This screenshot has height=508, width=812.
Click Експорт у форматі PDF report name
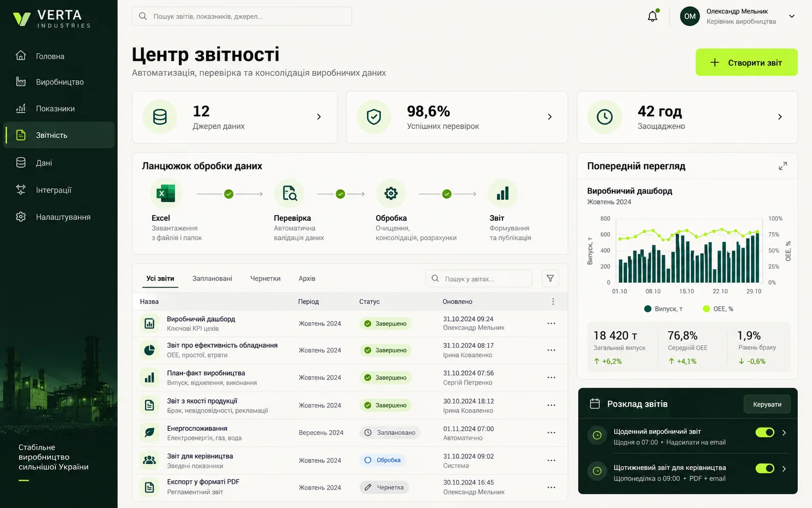(203, 482)
